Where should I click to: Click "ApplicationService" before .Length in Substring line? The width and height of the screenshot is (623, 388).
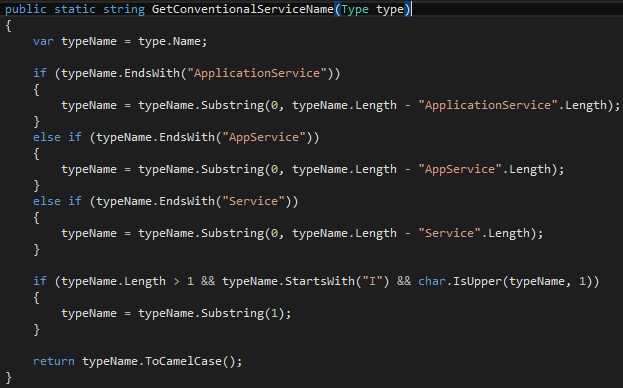[x=488, y=105]
